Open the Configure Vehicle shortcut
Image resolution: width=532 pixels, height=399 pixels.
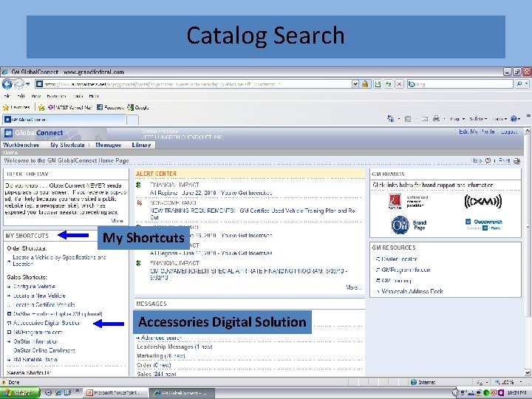coord(34,287)
